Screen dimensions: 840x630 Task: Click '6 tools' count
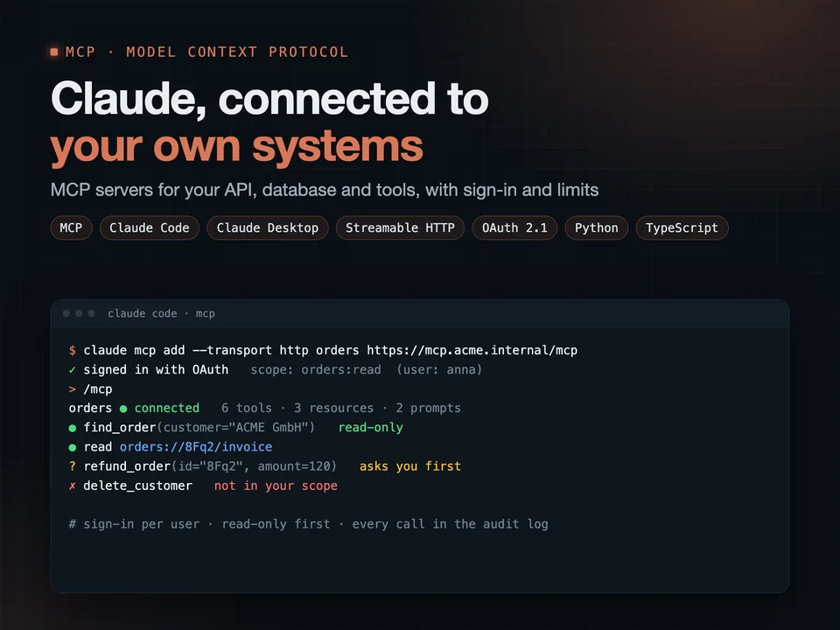click(247, 409)
